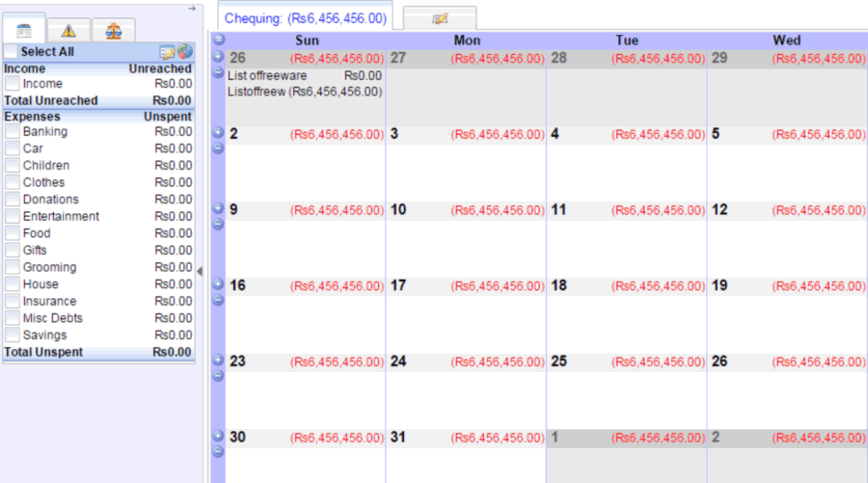This screenshot has width=868, height=483.
Task: Tick the Grooming expense checkbox
Action: tap(13, 267)
